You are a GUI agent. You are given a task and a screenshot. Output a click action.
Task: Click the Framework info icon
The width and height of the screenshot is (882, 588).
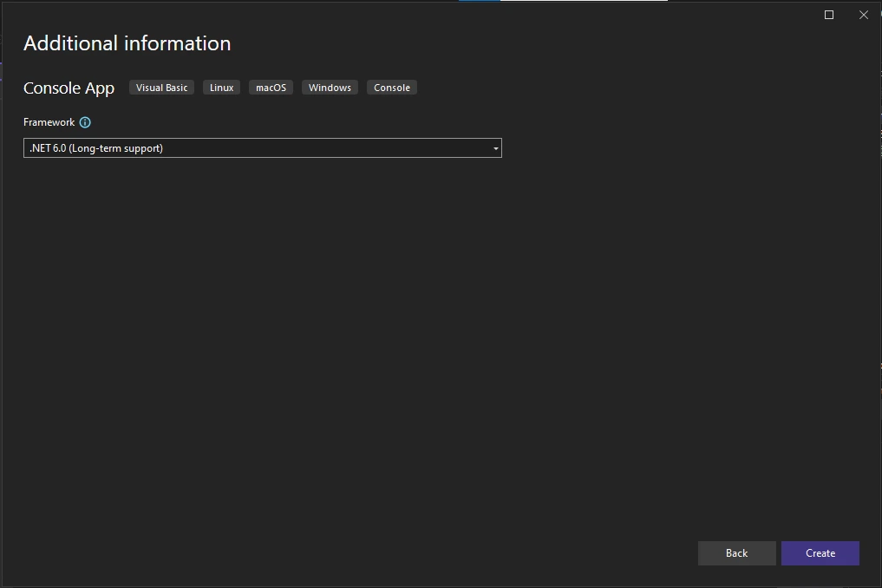pyautogui.click(x=85, y=122)
